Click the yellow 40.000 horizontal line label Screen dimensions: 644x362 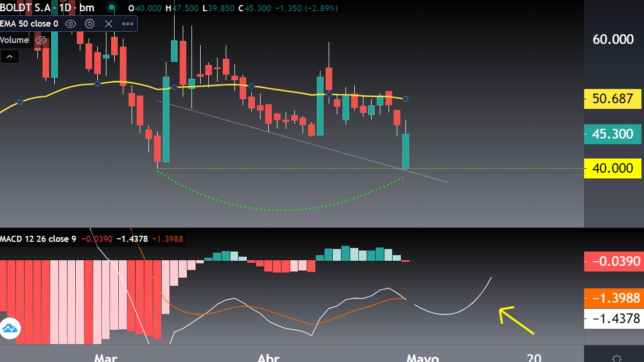point(613,168)
